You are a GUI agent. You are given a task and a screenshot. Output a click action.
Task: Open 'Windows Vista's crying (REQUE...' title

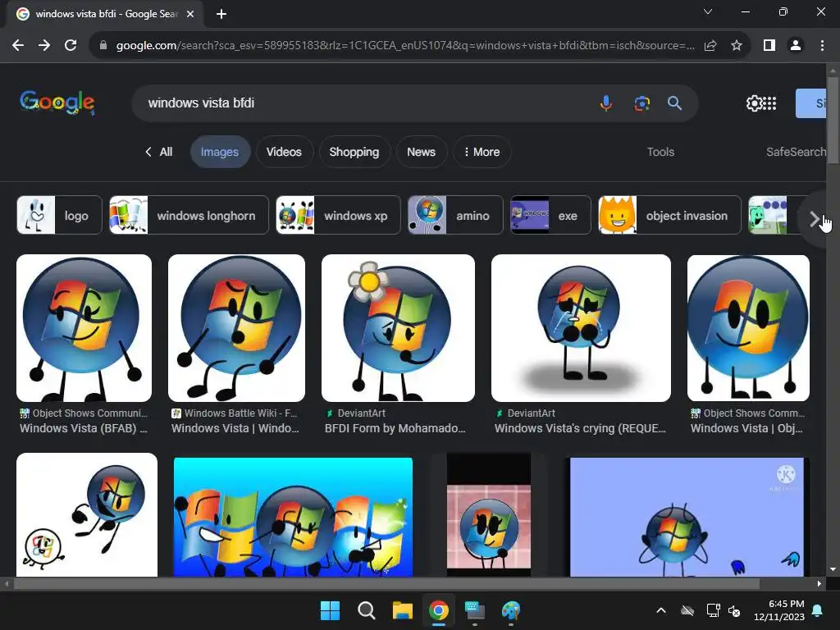point(580,428)
